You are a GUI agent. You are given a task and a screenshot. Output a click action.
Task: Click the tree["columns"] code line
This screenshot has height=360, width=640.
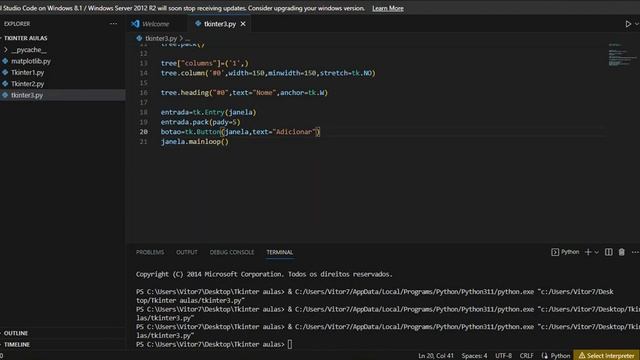click(204, 63)
